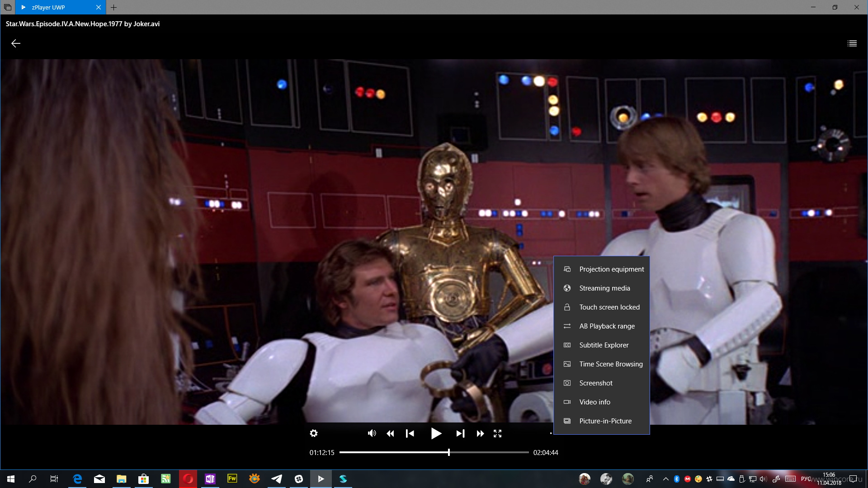Image resolution: width=868 pixels, height=488 pixels.
Task: Go back with the left arrow
Action: coord(16,43)
